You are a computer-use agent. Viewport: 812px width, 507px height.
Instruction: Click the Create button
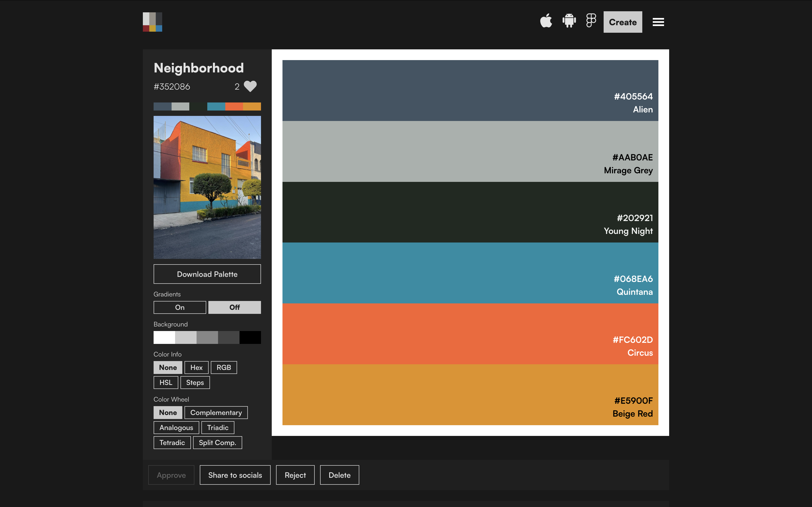622,22
